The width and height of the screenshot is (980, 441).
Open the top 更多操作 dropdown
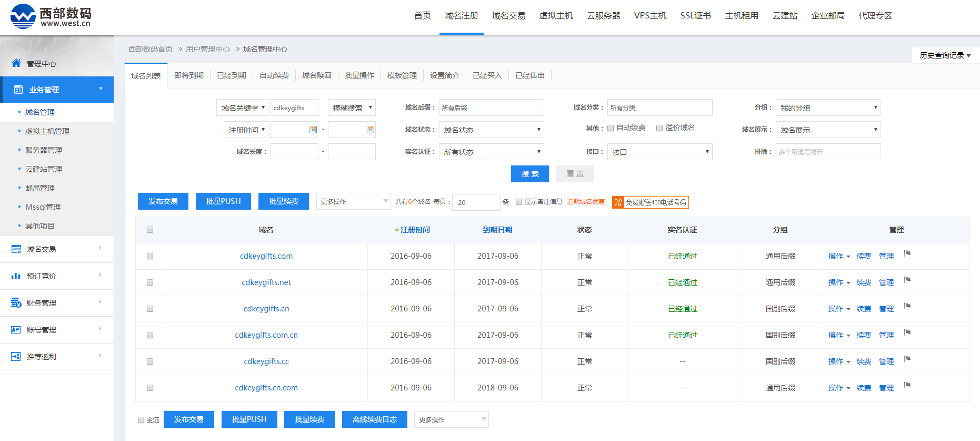pos(354,201)
